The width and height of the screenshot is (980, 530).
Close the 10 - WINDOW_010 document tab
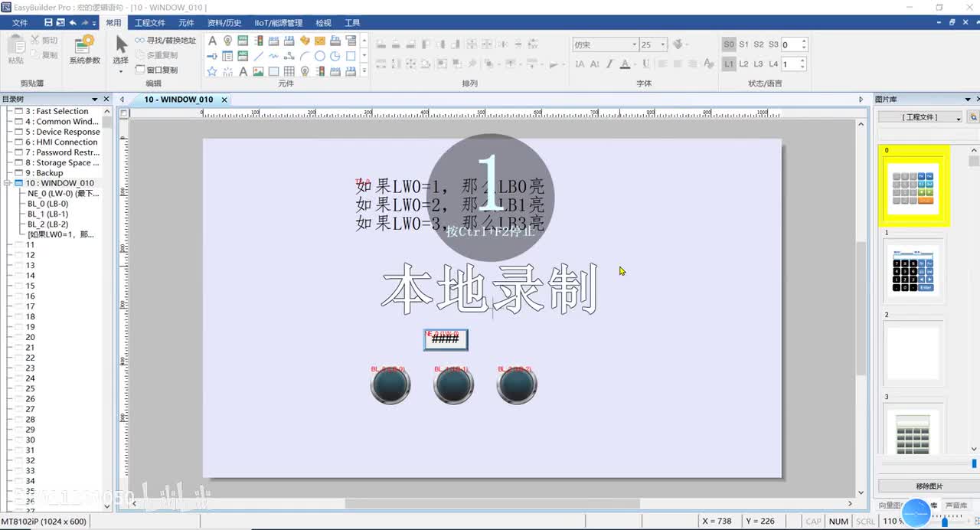[224, 100]
